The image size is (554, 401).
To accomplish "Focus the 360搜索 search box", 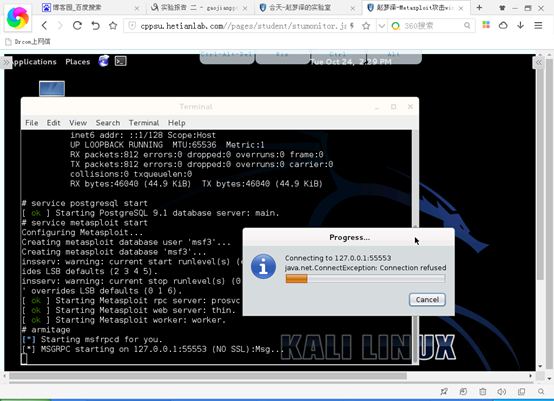I will click(x=431, y=25).
